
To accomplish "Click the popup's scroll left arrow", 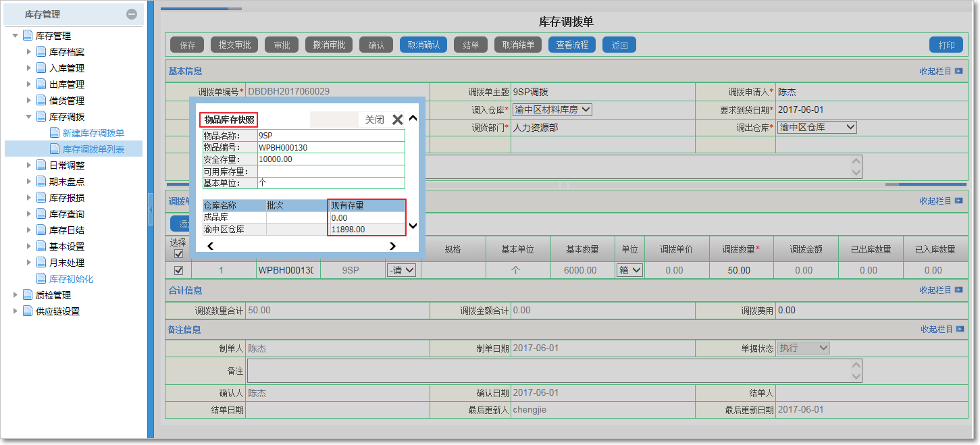I will (210, 246).
